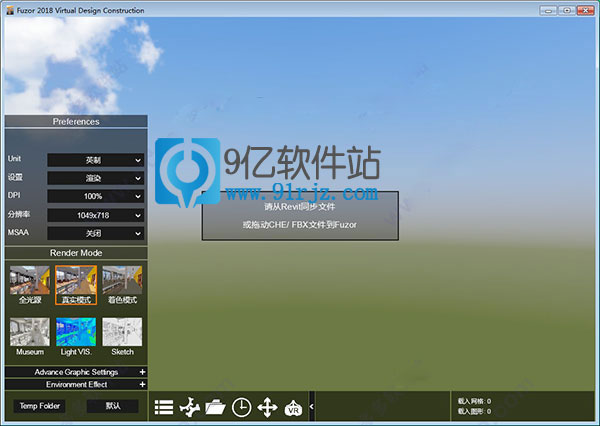This screenshot has width=600, height=426.
Task: Open the 分辨率 dropdown showing 1049x718
Action: pos(95,215)
